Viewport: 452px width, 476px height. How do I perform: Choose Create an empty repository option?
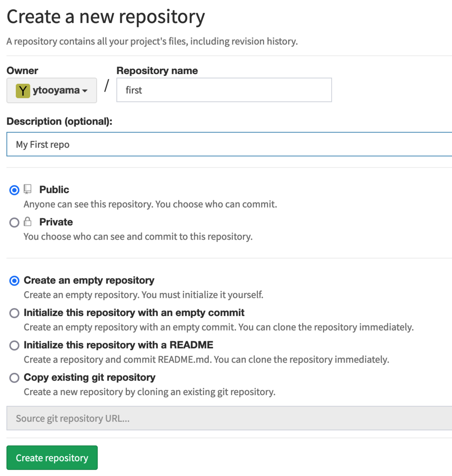14,281
